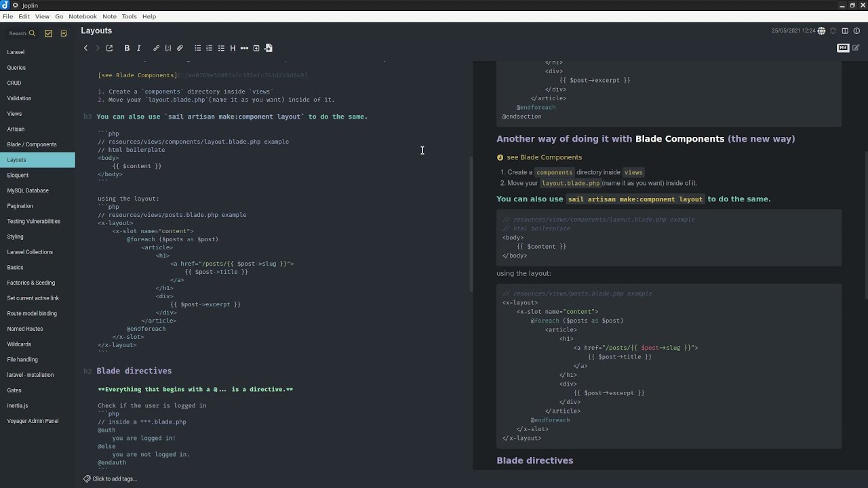Attach a file with the paperclip icon
868x488 pixels.
pyautogui.click(x=180, y=48)
